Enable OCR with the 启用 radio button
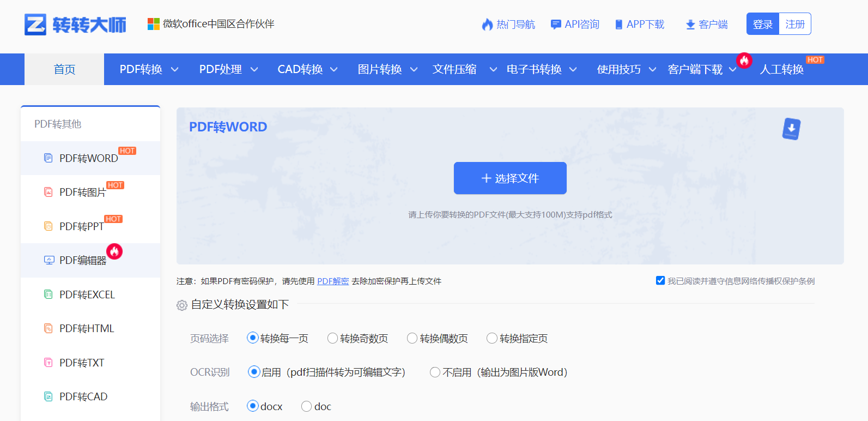 [x=254, y=372]
